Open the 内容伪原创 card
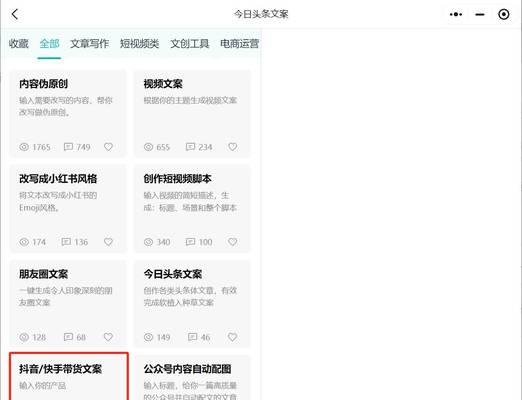522x400 pixels. pos(68,113)
